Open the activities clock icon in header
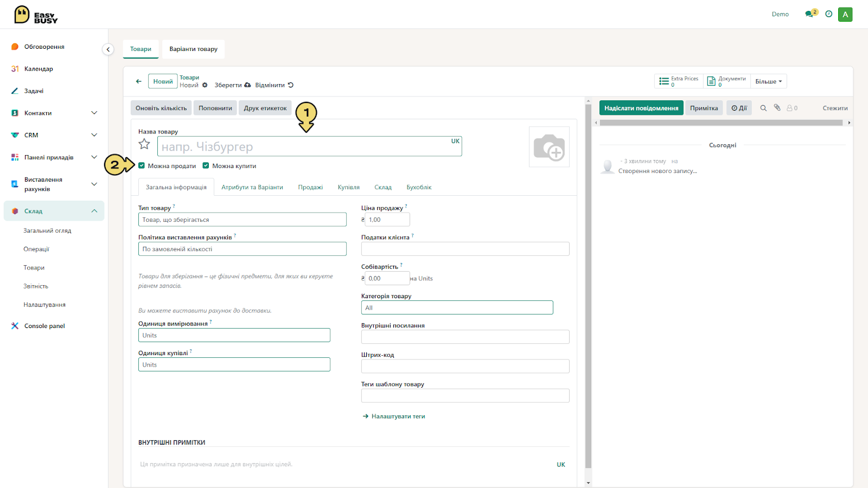868x488 pixels. point(828,14)
